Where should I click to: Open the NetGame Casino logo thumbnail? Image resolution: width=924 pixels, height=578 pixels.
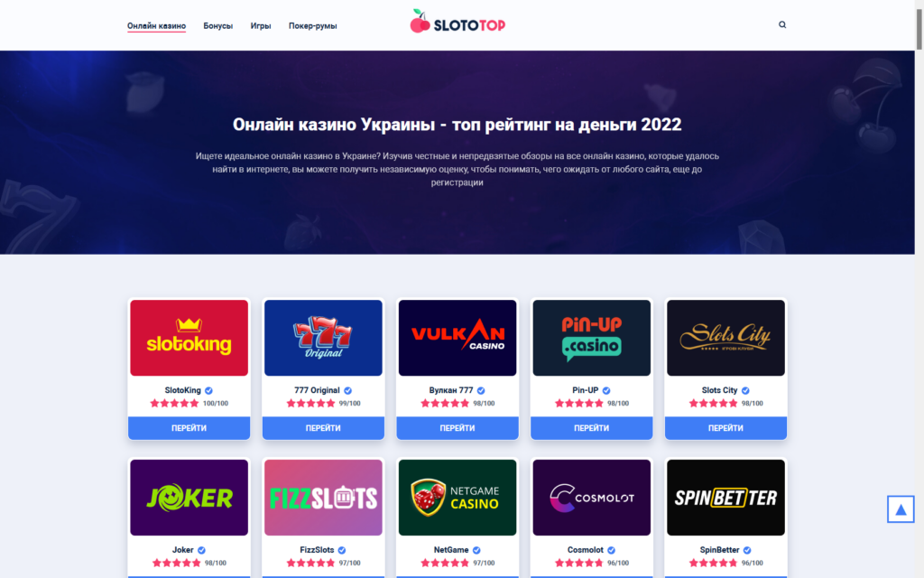coord(457,498)
